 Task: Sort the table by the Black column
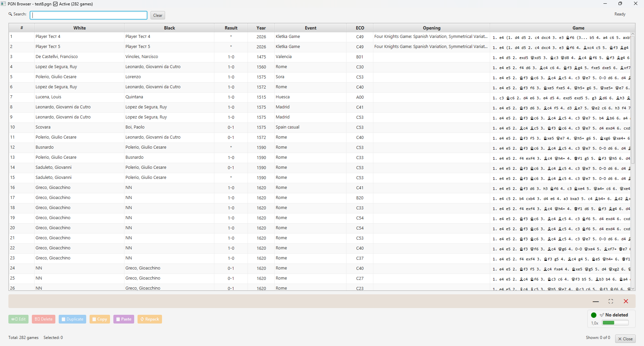point(169,28)
